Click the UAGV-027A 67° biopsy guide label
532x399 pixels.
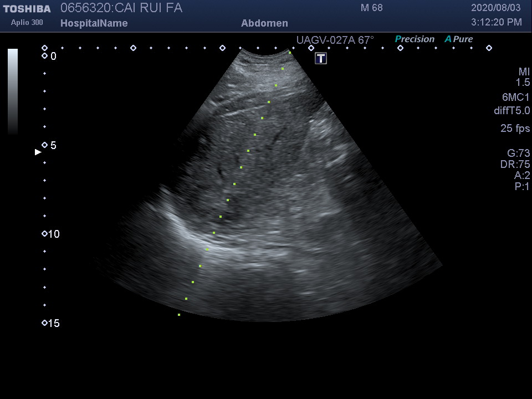335,40
